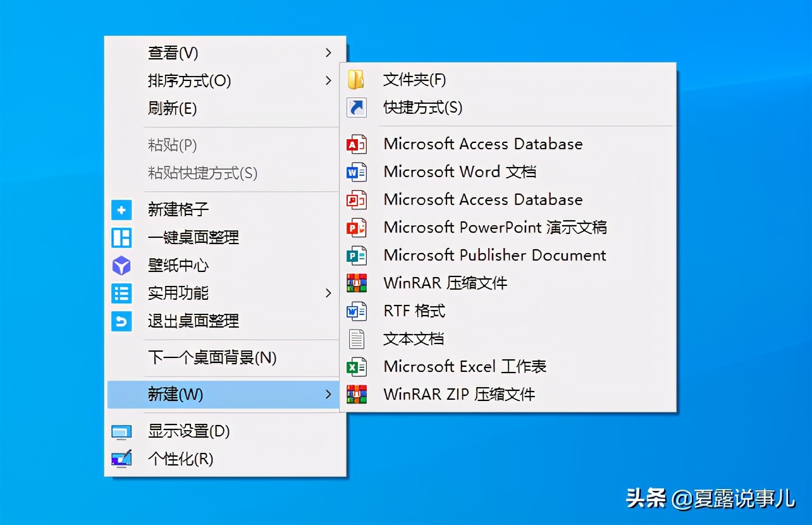Expand the 排序方式 submenu chevron
This screenshot has width=812, height=525.
[x=328, y=81]
